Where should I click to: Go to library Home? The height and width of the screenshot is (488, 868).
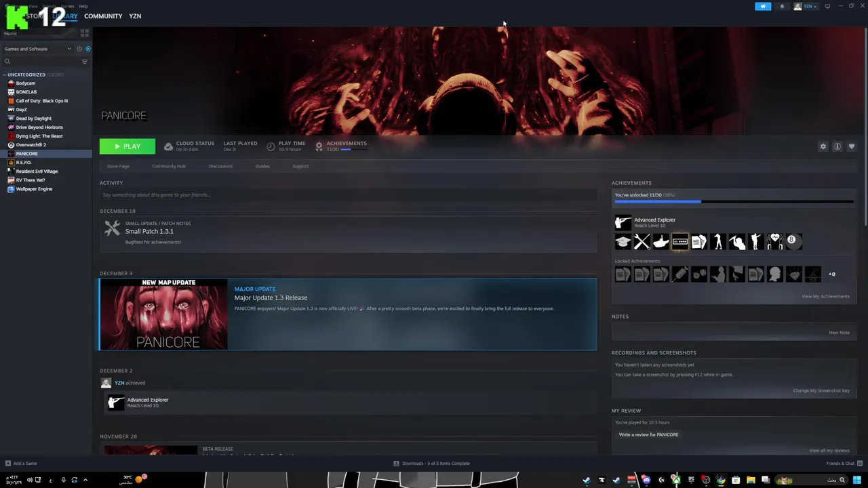[x=10, y=33]
